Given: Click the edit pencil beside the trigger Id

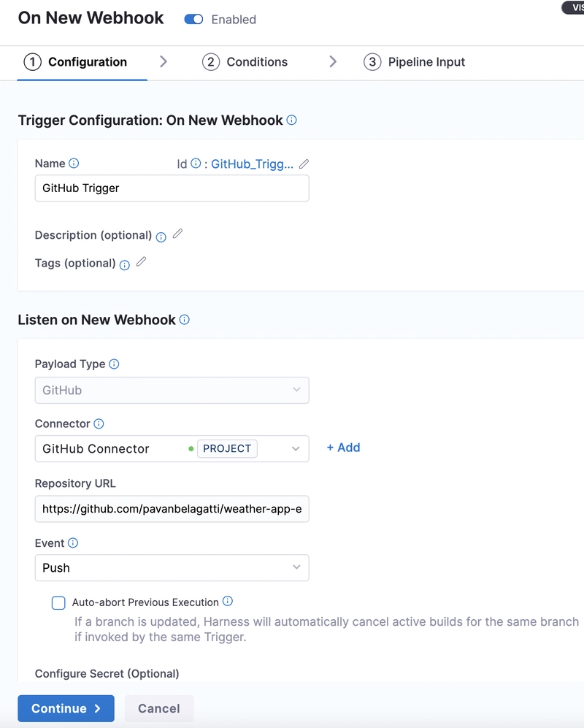Looking at the screenshot, I should (x=304, y=164).
